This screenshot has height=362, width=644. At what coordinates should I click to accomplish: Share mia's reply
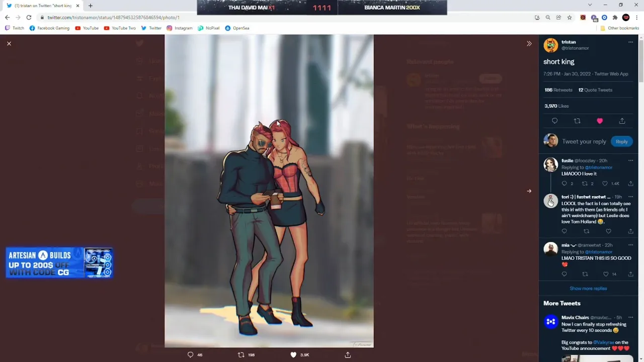(630, 274)
